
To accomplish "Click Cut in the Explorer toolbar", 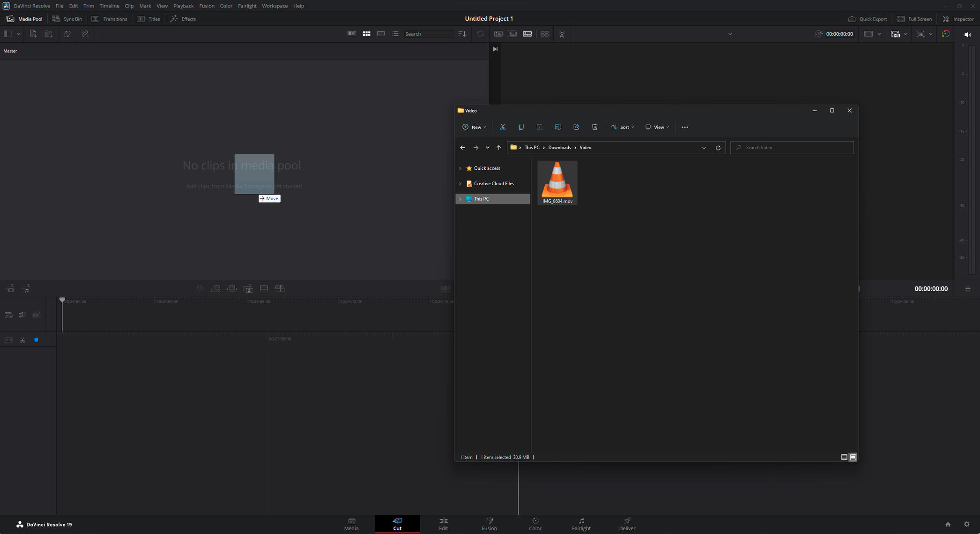I will [503, 127].
